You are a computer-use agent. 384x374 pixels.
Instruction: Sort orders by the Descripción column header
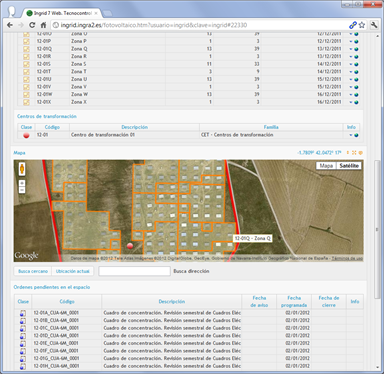click(172, 301)
